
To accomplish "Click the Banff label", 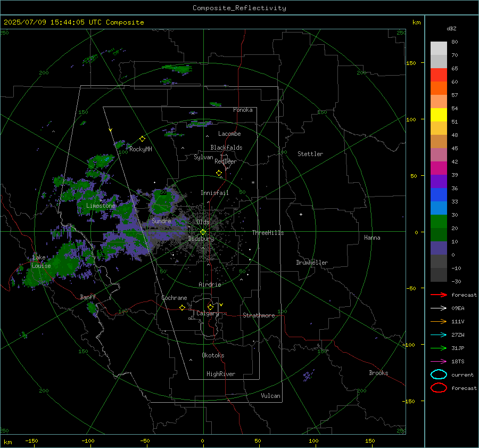I will tap(88, 297).
